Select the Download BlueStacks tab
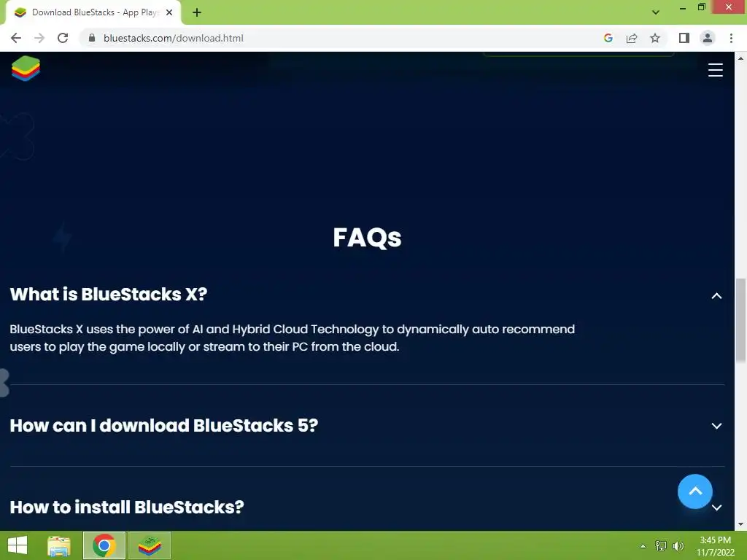The height and width of the screenshot is (560, 747). pos(93,12)
